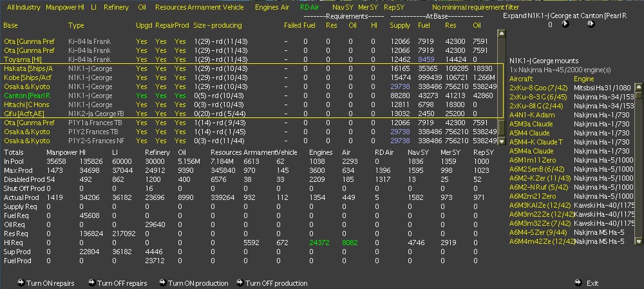Select the Rep SY filter
The height and width of the screenshot is (289, 644).
(394, 7)
